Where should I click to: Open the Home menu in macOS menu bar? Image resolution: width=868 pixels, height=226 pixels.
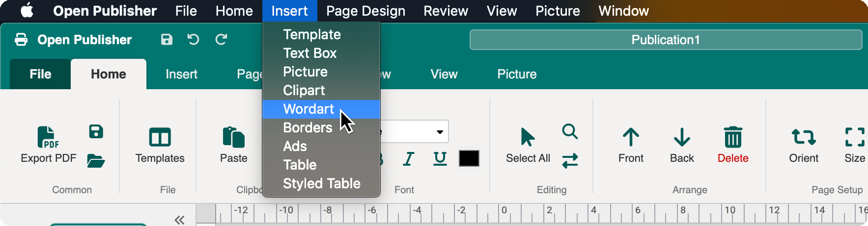coord(234,11)
